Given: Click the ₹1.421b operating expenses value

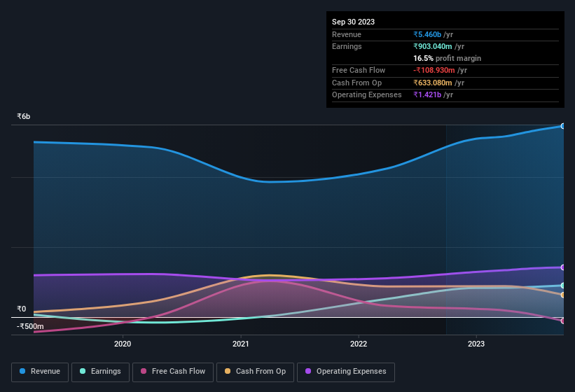Looking at the screenshot, I should pyautogui.click(x=427, y=95).
